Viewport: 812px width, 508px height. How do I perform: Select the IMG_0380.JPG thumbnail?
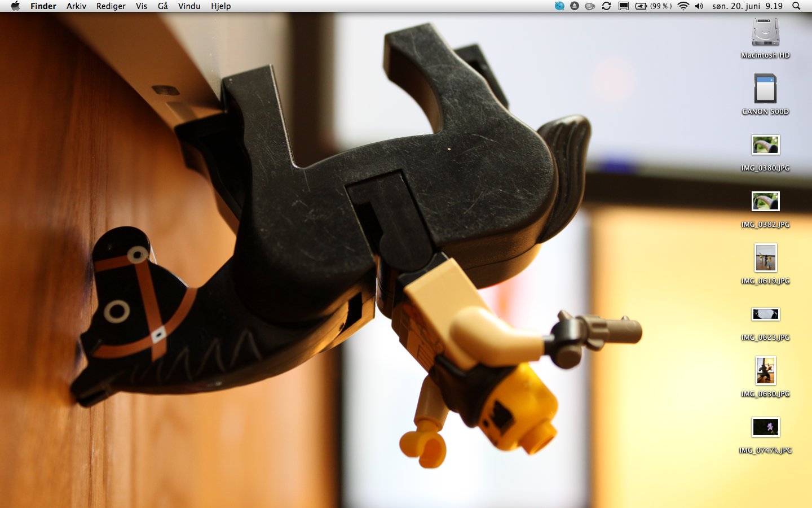click(765, 145)
